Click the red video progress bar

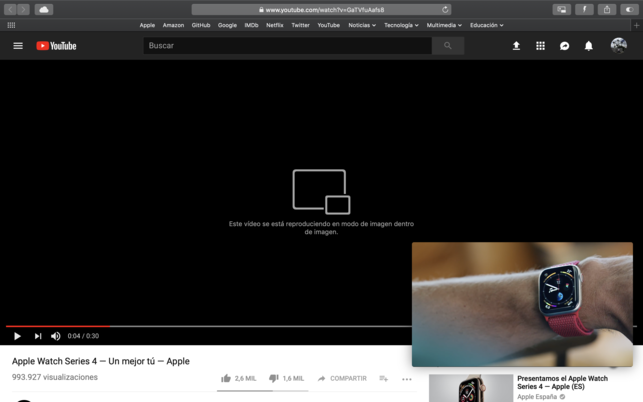coord(58,326)
